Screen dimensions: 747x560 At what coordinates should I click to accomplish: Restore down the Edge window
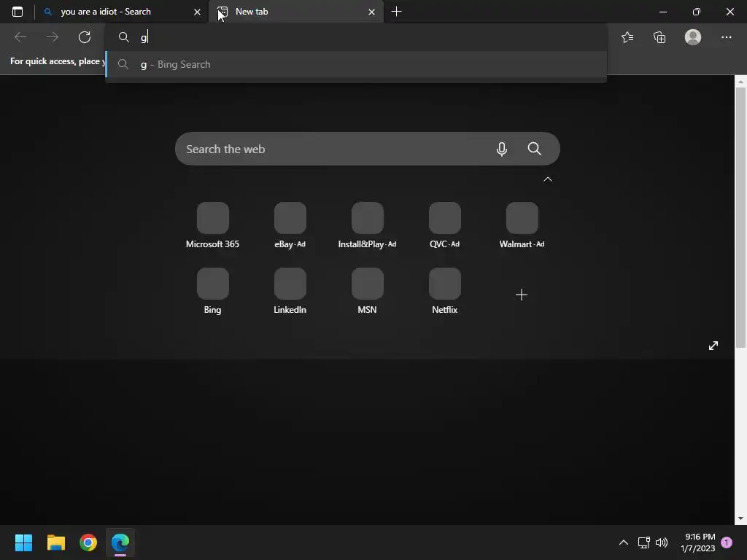pos(697,12)
